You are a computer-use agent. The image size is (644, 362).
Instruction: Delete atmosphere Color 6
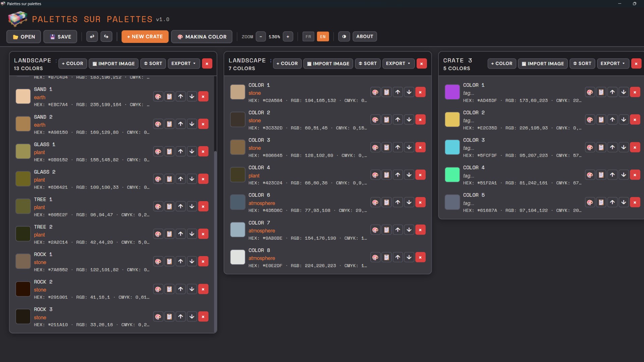[x=421, y=202]
